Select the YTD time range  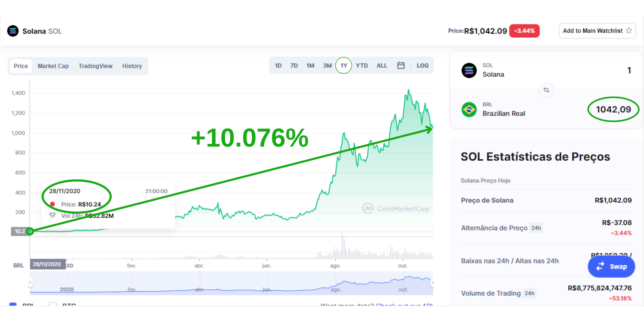pyautogui.click(x=362, y=65)
